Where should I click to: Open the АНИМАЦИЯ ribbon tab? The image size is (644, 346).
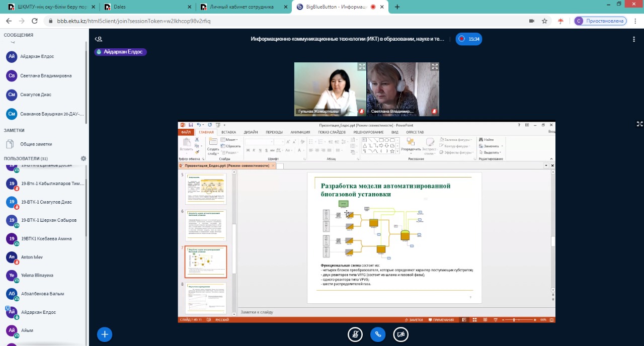pos(300,132)
